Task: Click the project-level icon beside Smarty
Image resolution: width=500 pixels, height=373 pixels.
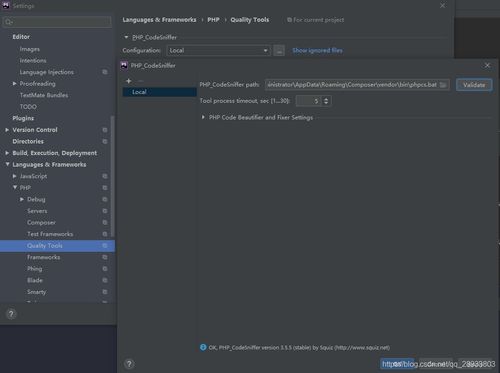Action: click(105, 292)
